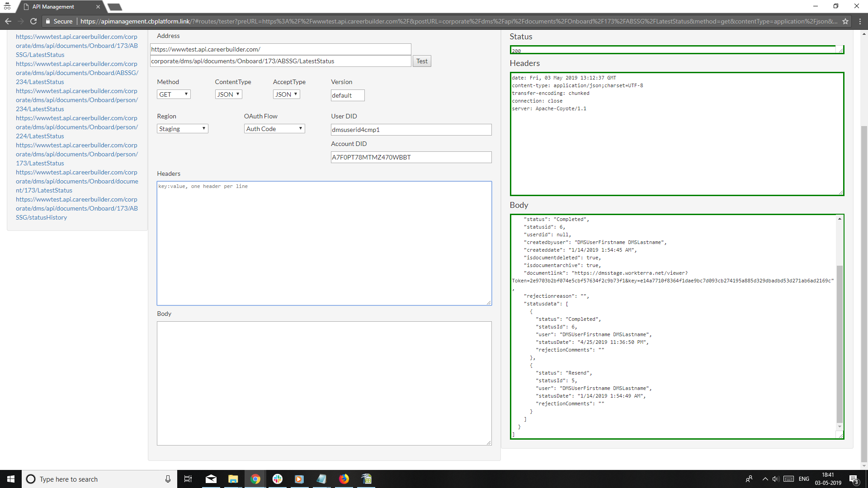Open the Chrome three-dot menu
868x488 pixels.
click(x=860, y=21)
